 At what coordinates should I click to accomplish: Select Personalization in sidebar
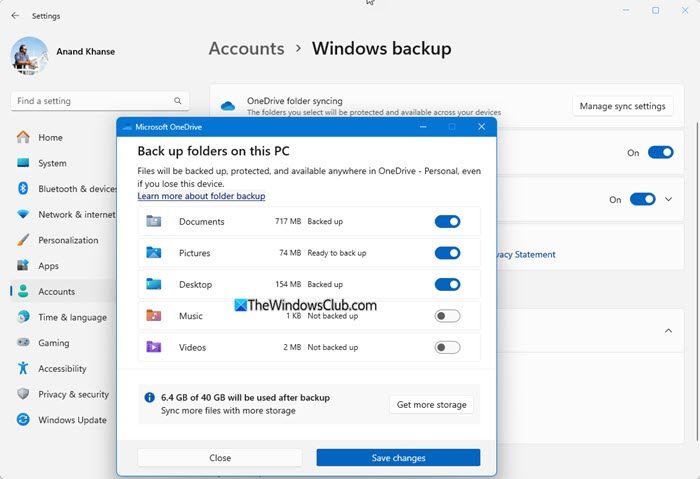point(68,240)
